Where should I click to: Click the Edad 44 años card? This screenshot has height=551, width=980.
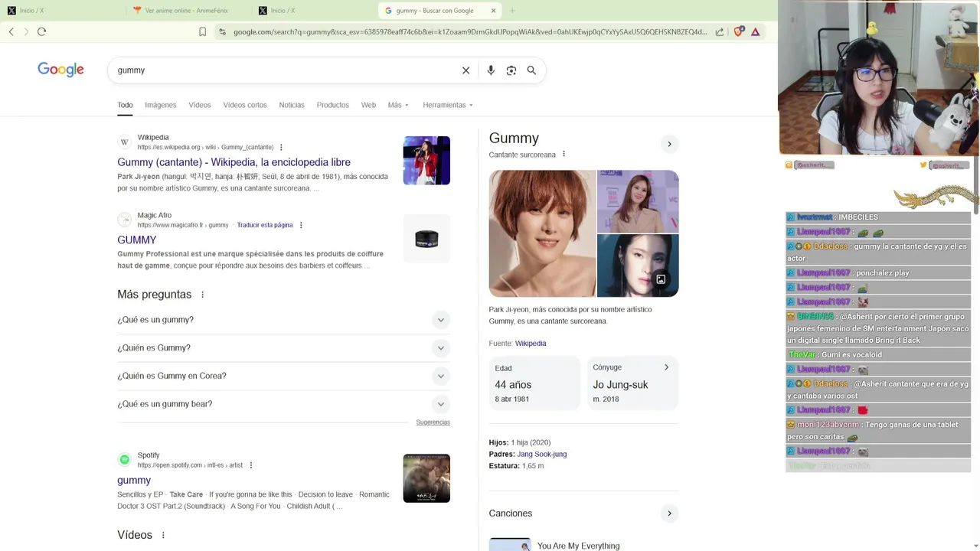tap(534, 383)
